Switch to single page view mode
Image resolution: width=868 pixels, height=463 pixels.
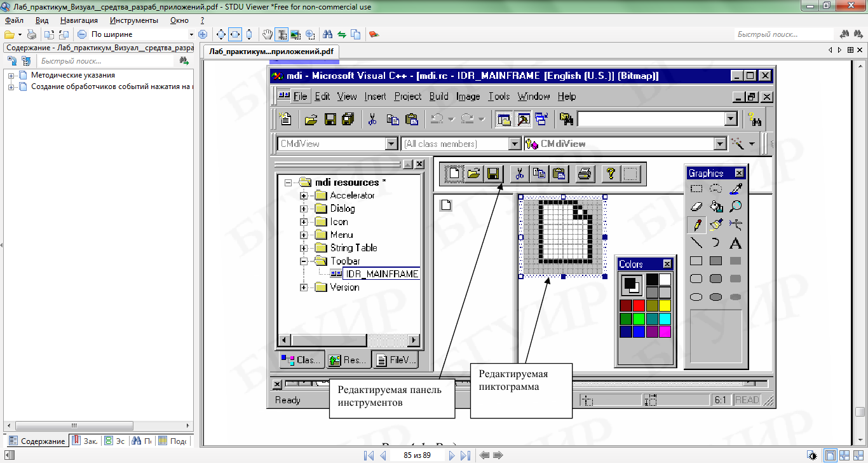click(831, 455)
